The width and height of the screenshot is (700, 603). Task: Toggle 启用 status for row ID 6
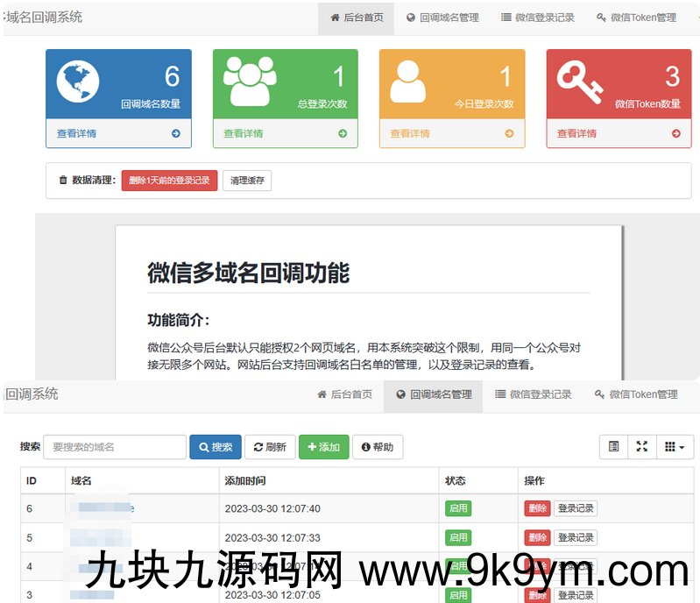(458, 508)
